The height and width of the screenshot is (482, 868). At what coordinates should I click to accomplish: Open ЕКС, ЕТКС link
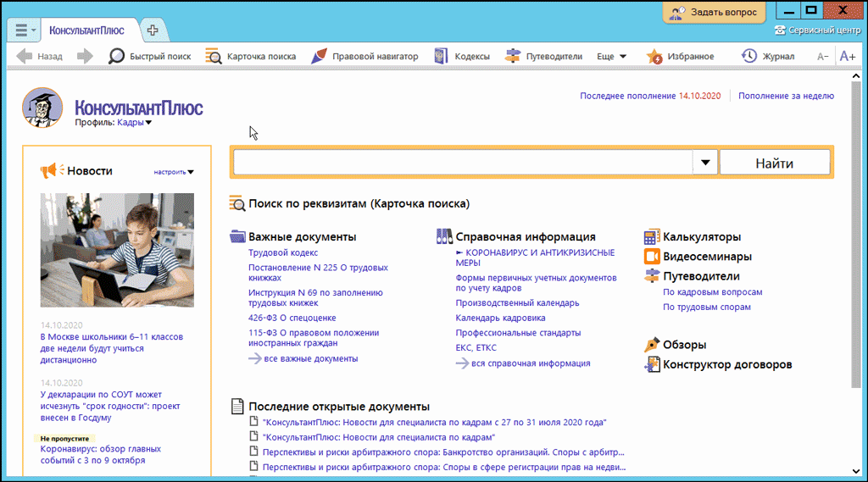pos(476,348)
